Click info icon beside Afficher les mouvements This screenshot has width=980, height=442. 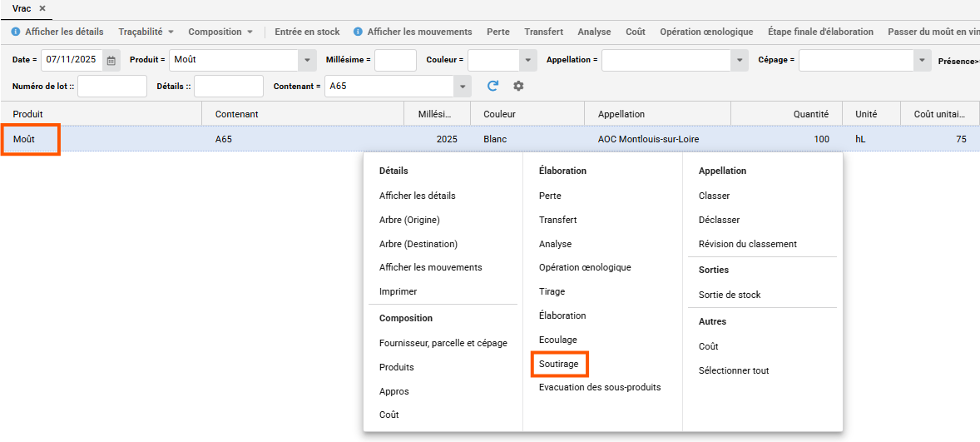click(x=358, y=32)
